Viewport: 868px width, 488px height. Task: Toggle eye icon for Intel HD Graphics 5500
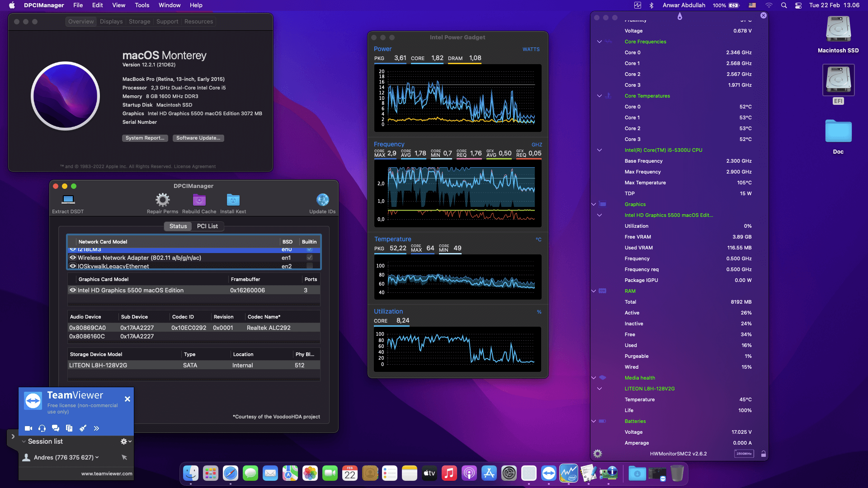point(72,290)
